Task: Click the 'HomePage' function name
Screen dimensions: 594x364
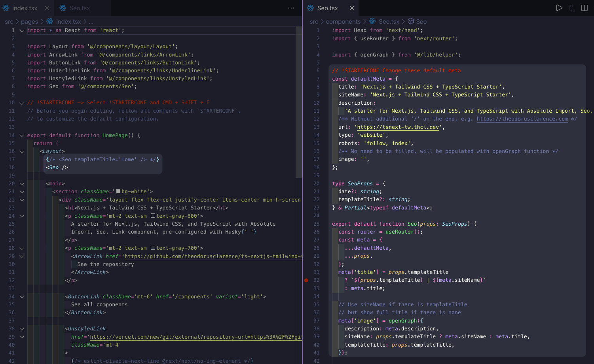Action: pyautogui.click(x=115, y=135)
